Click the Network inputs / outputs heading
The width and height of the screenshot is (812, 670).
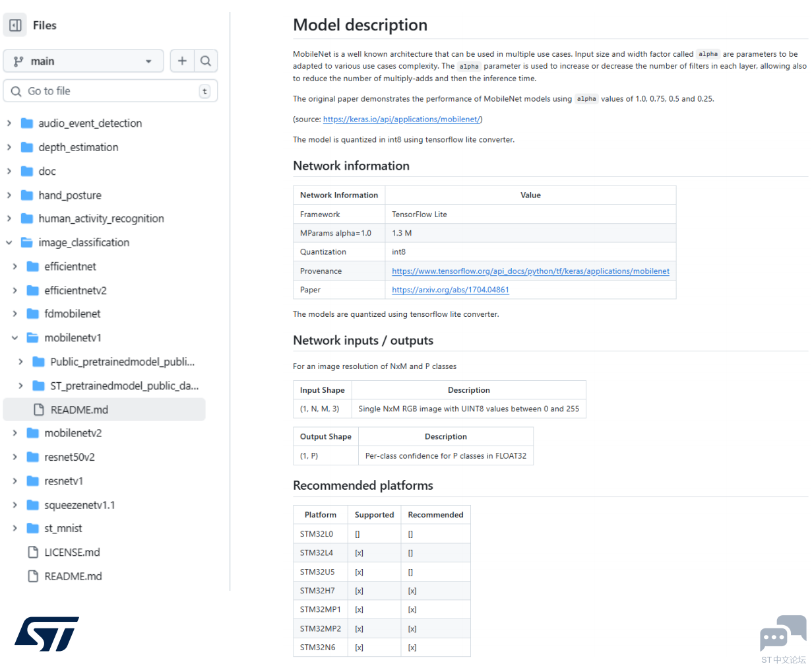pos(363,341)
